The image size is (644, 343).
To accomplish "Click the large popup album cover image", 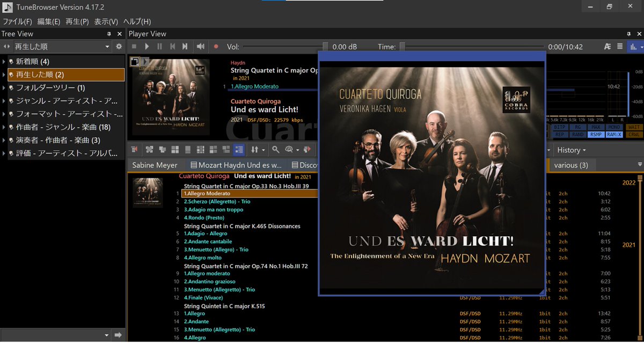I will point(432,178).
